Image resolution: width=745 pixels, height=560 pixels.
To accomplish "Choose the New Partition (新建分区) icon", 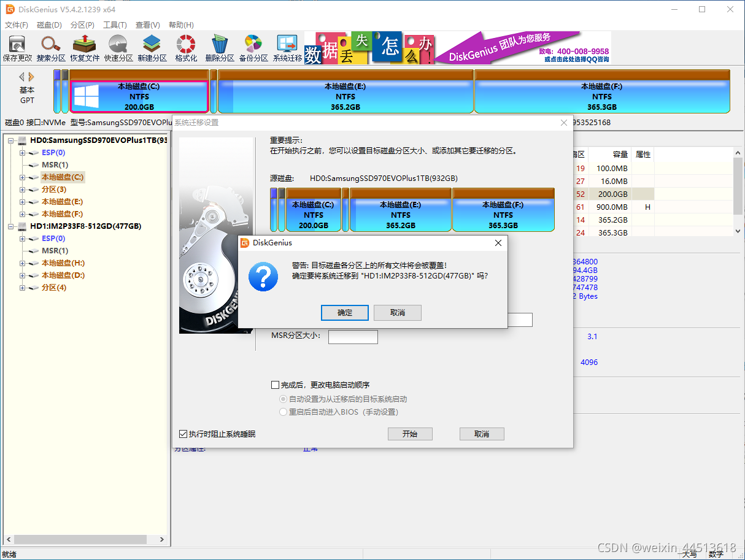I will (x=152, y=48).
